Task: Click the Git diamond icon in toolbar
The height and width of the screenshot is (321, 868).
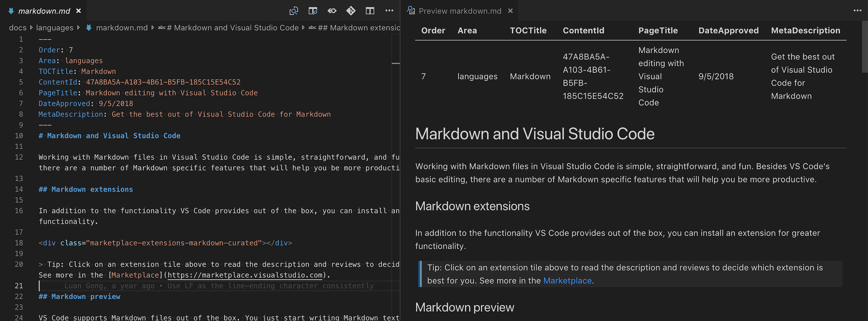Action: click(351, 11)
